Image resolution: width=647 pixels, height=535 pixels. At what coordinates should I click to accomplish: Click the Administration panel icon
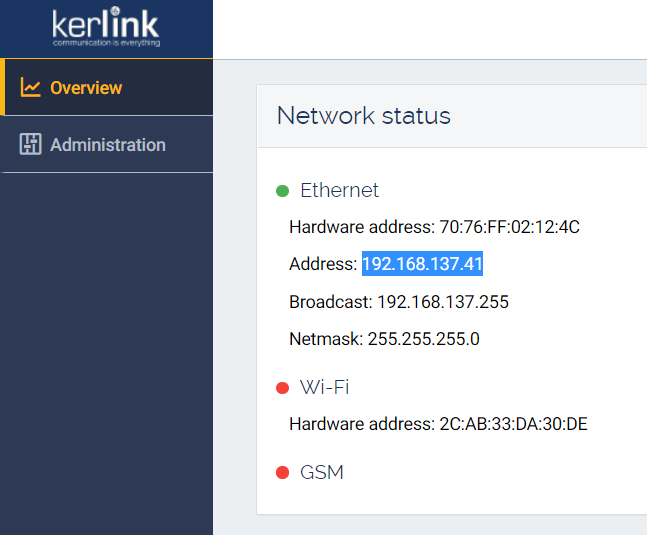[x=31, y=144]
